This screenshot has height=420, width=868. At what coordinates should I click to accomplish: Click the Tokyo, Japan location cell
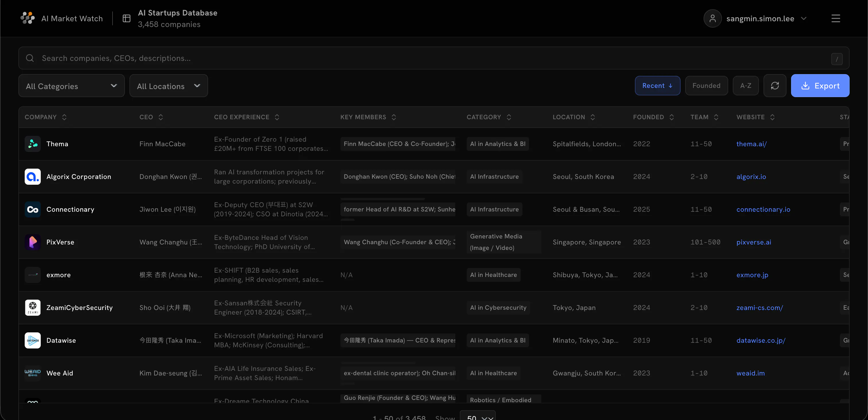(x=574, y=307)
